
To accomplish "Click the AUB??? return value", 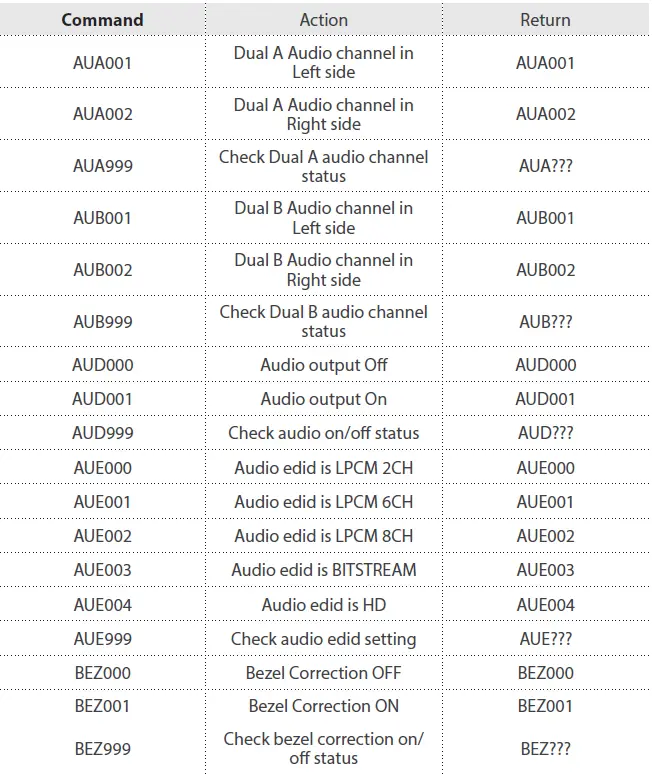I will (545, 322).
